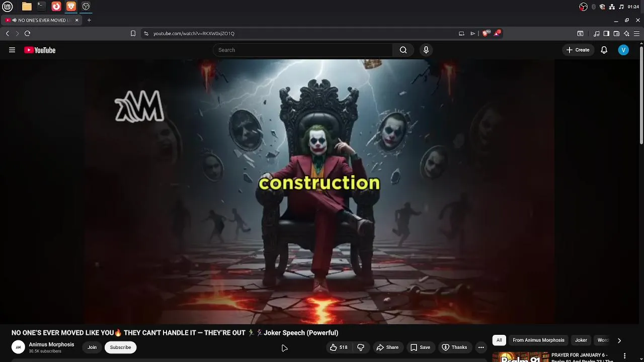Dislike the video

(x=361, y=347)
